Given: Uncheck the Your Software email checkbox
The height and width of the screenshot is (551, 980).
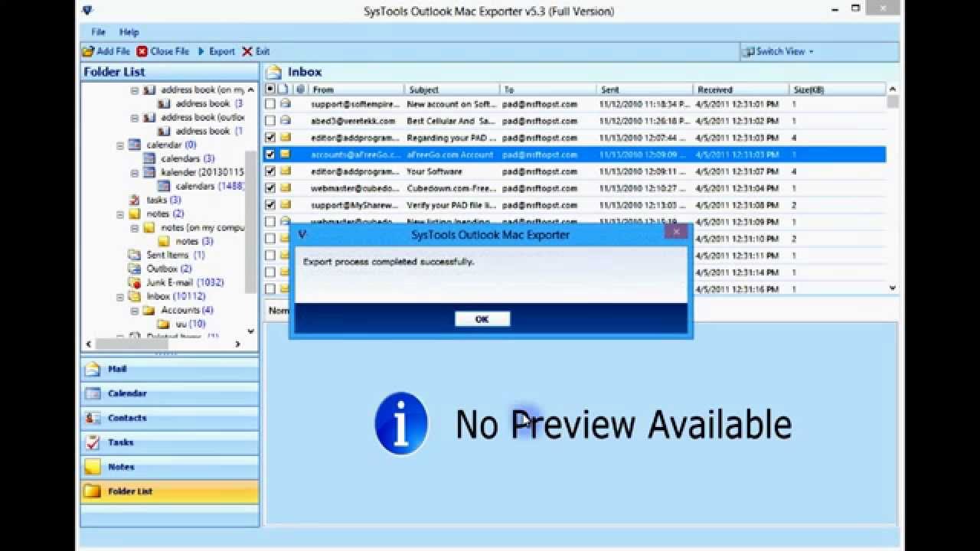Looking at the screenshot, I should (x=270, y=171).
